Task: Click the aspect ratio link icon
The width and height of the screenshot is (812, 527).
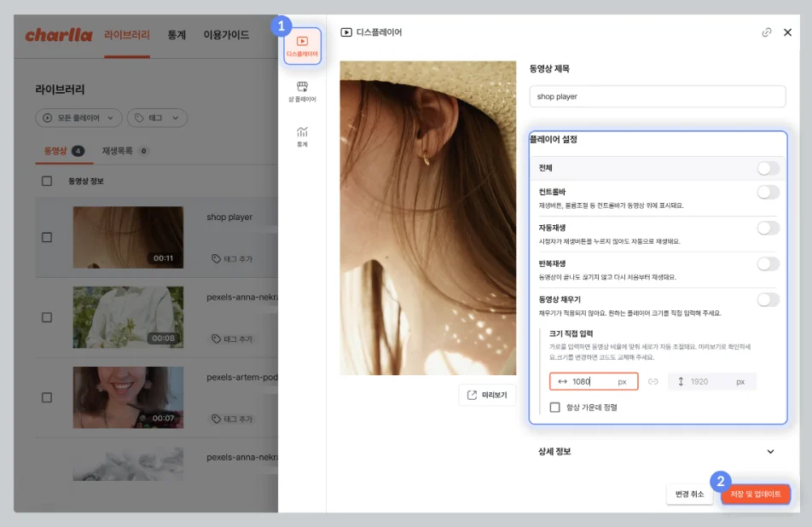Action: pyautogui.click(x=652, y=382)
